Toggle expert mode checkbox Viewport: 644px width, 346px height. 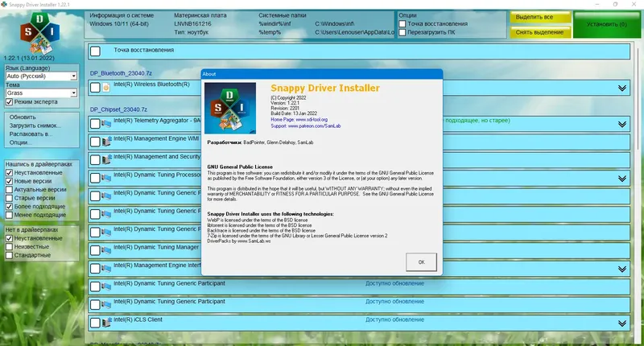point(9,102)
